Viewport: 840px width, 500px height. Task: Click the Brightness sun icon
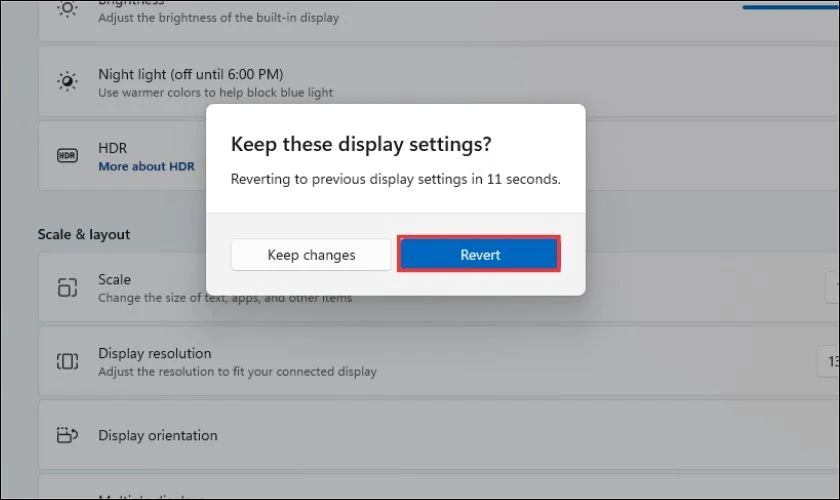(x=67, y=9)
